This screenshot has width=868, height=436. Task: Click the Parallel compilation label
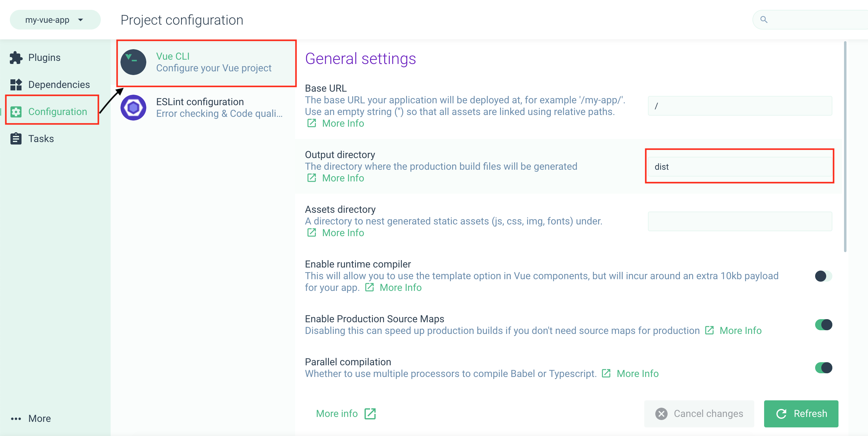point(348,362)
